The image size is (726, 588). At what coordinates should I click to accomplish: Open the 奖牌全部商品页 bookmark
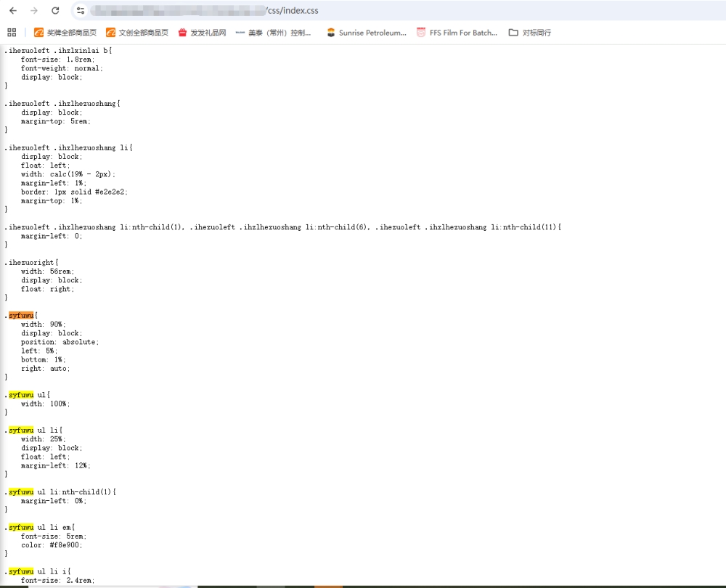65,33
